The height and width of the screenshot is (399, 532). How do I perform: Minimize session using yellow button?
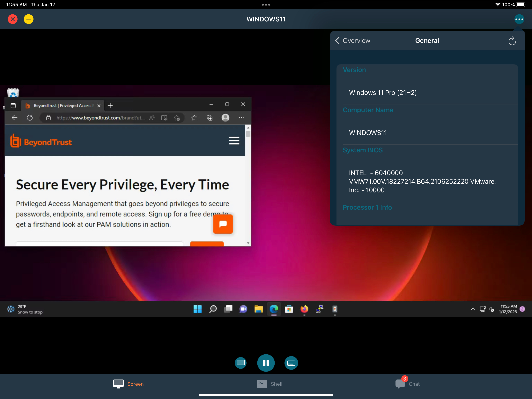tap(29, 19)
